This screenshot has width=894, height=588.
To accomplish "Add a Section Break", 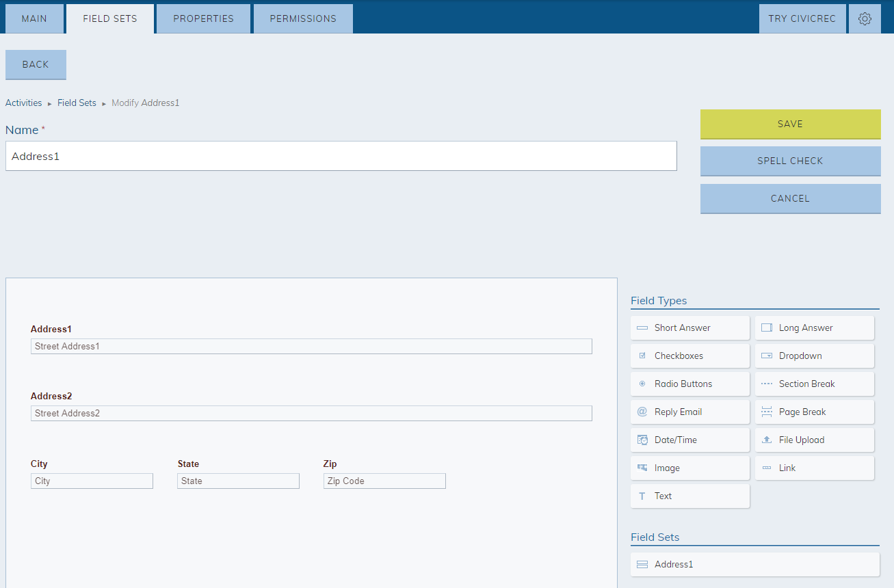I will [815, 384].
